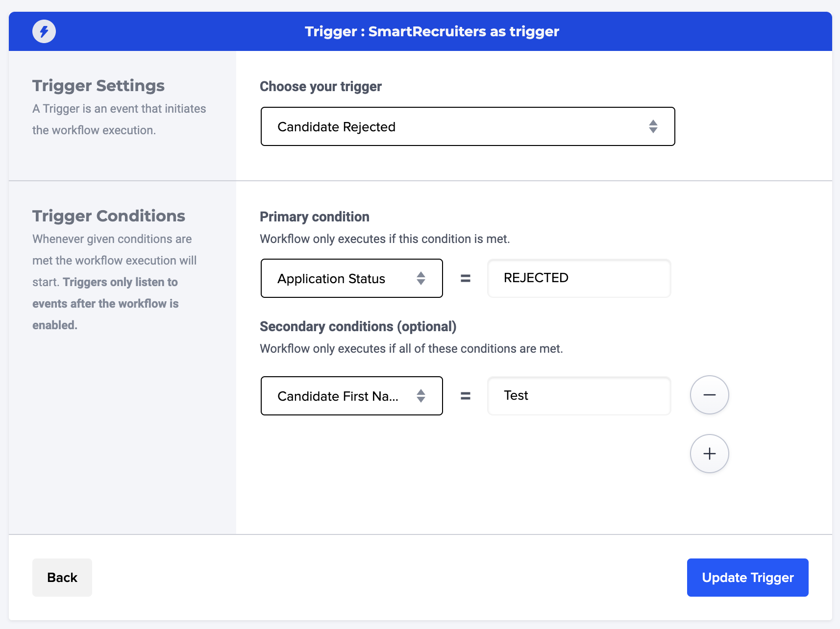Expand the Candidate First Name field dropdown

click(x=351, y=396)
